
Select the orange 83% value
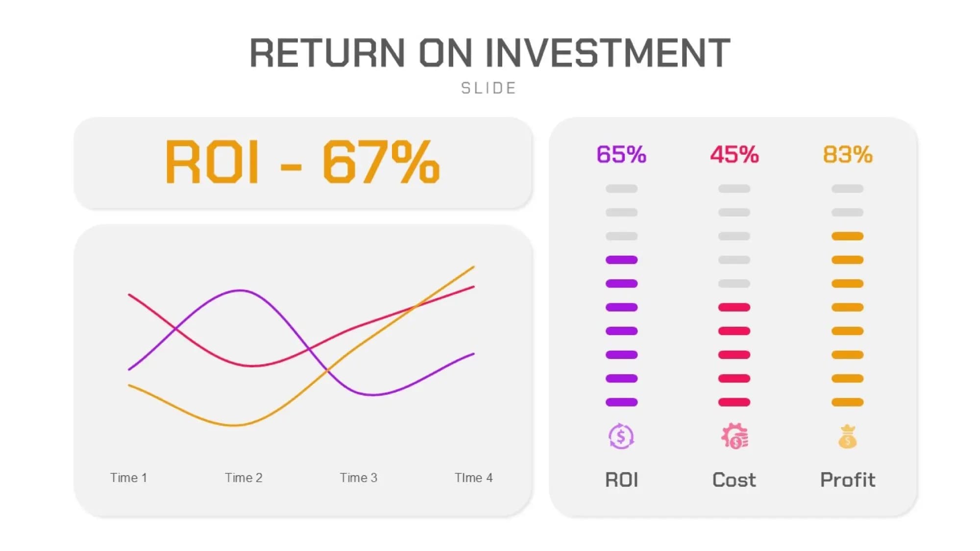(x=847, y=154)
